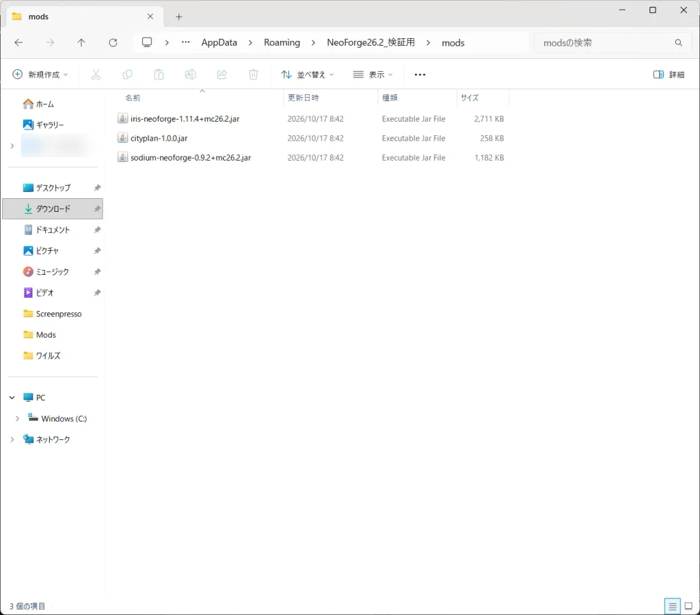Open the 並べ替え sort dropdown

pos(307,74)
